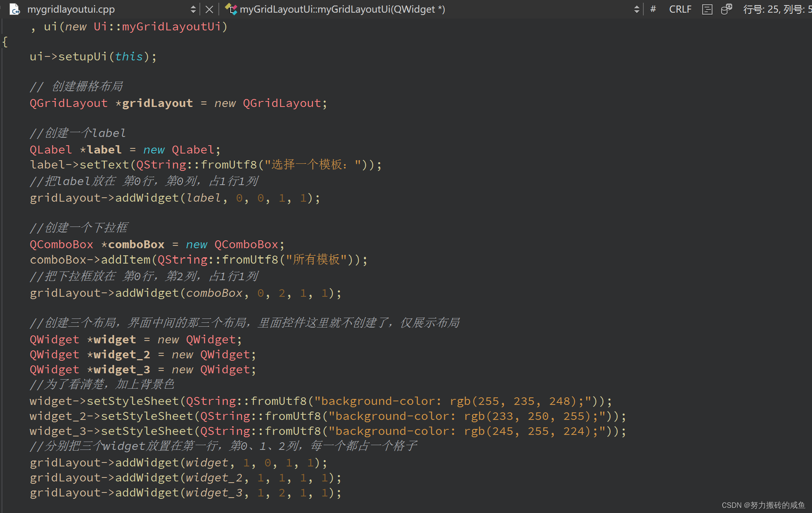Change the CRLF line ending setting
The width and height of the screenshot is (812, 513).
pyautogui.click(x=680, y=9)
